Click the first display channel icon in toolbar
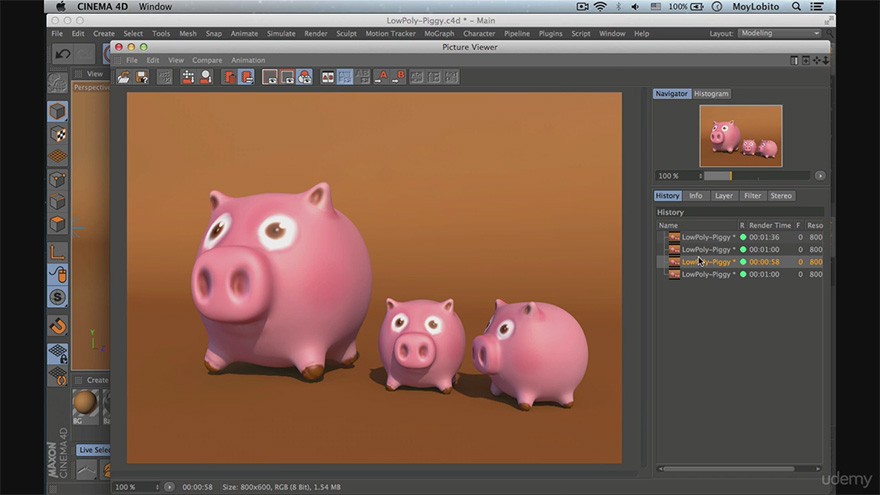Viewport: 880px width, 495px height. coord(270,77)
